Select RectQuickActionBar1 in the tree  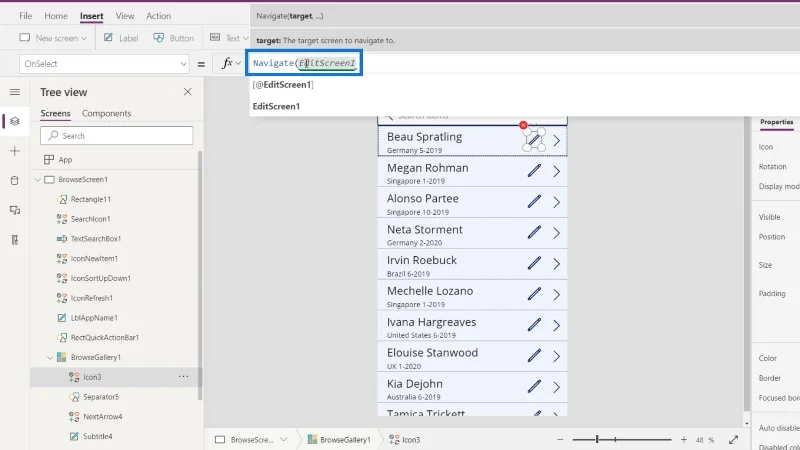pyautogui.click(x=105, y=338)
